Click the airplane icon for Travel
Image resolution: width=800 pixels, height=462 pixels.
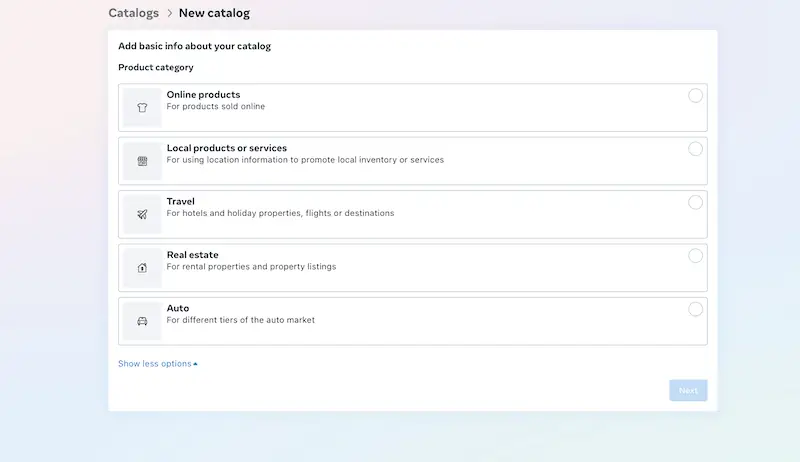point(142,215)
